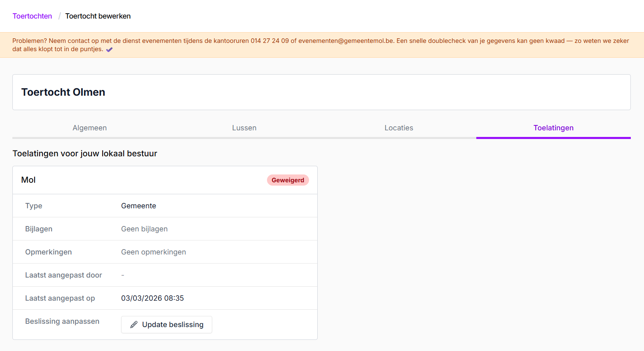Click the Toertocht bewerken breadcrumb text

click(98, 16)
